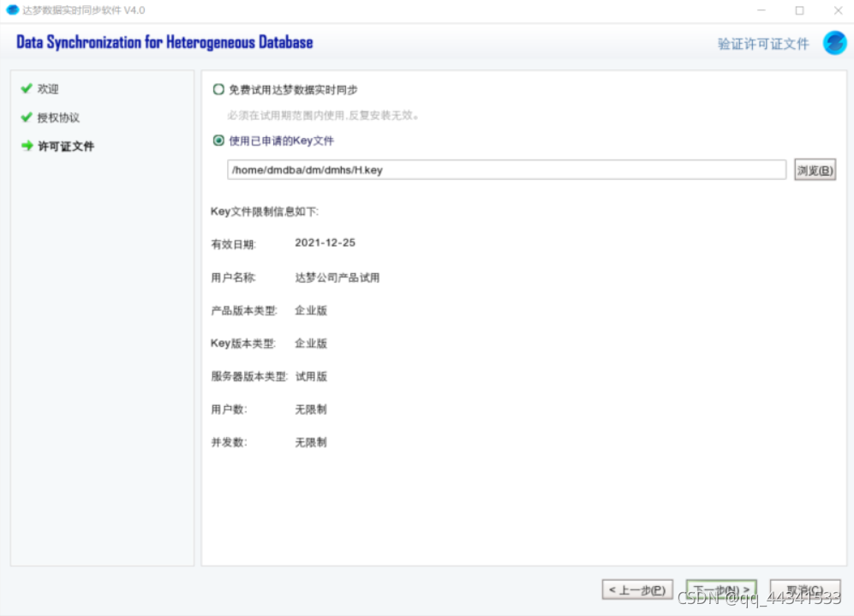Click the green checkmark beside 欢迎
Screen dimensions: 854x616
click(27, 88)
